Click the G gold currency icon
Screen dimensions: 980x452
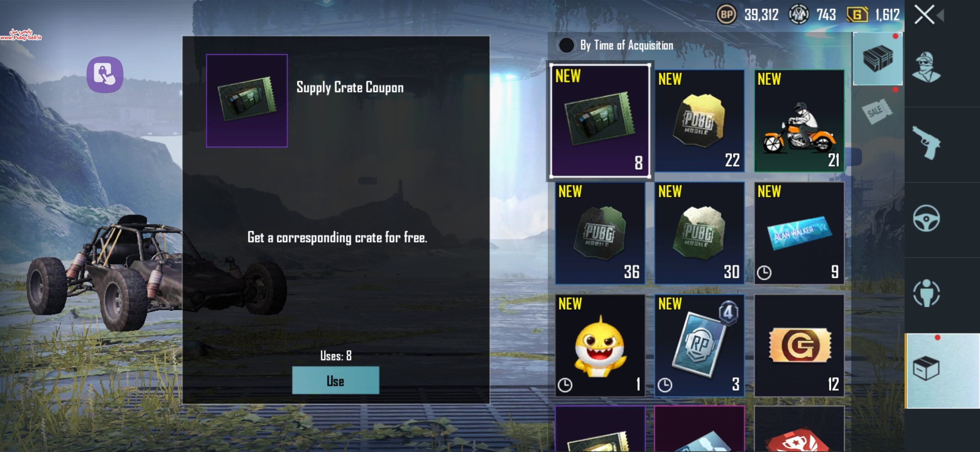(857, 15)
